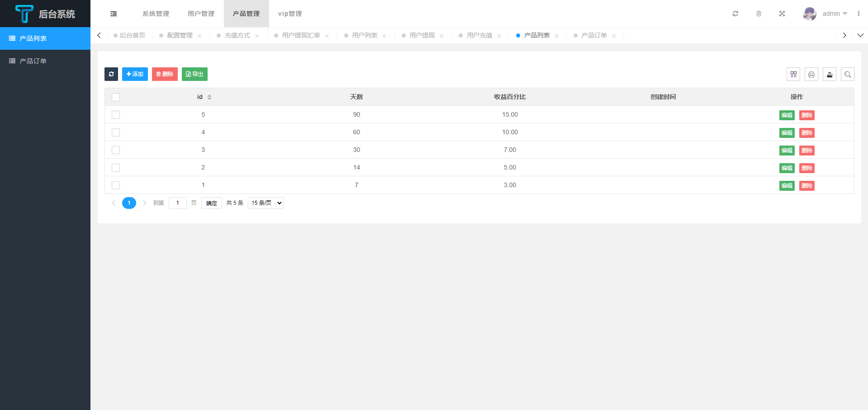The width and height of the screenshot is (868, 410).
Task: Click the refresh icon in top header
Action: (x=735, y=14)
